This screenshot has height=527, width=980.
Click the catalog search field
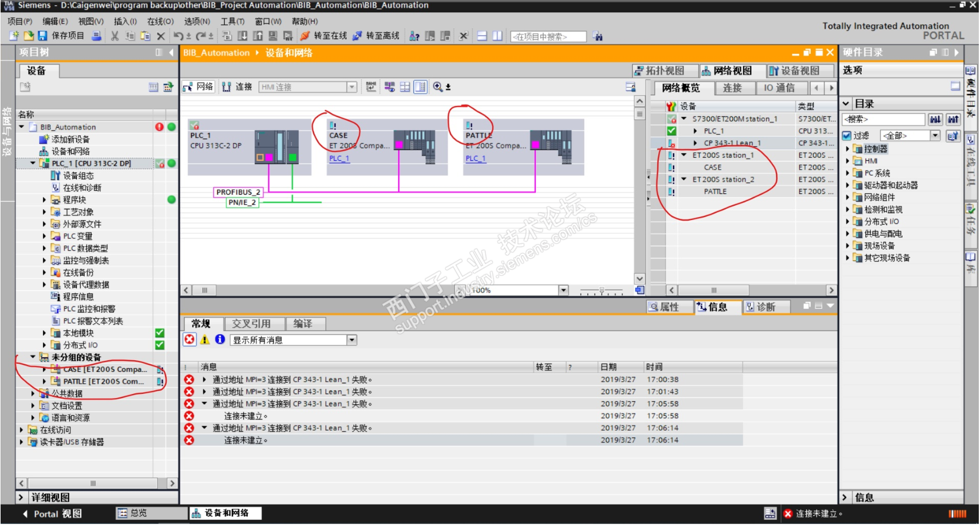point(884,119)
